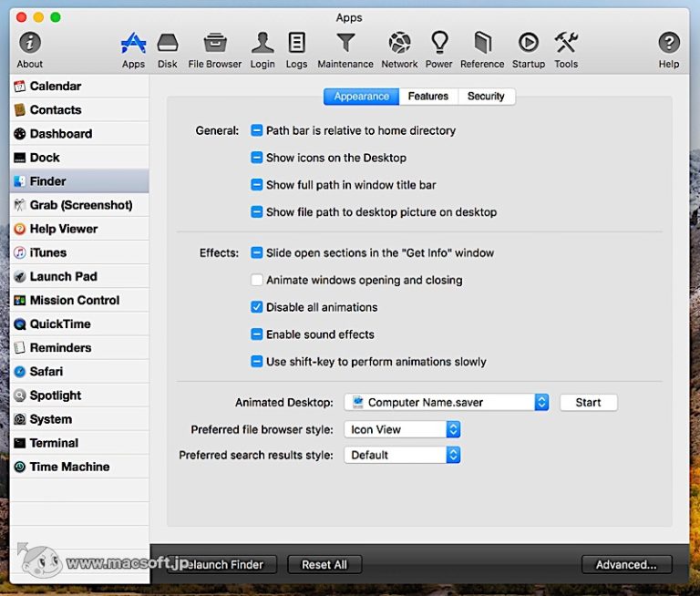Toggle Path bar relative to home directory
The width and height of the screenshot is (700, 596).
coord(257,130)
